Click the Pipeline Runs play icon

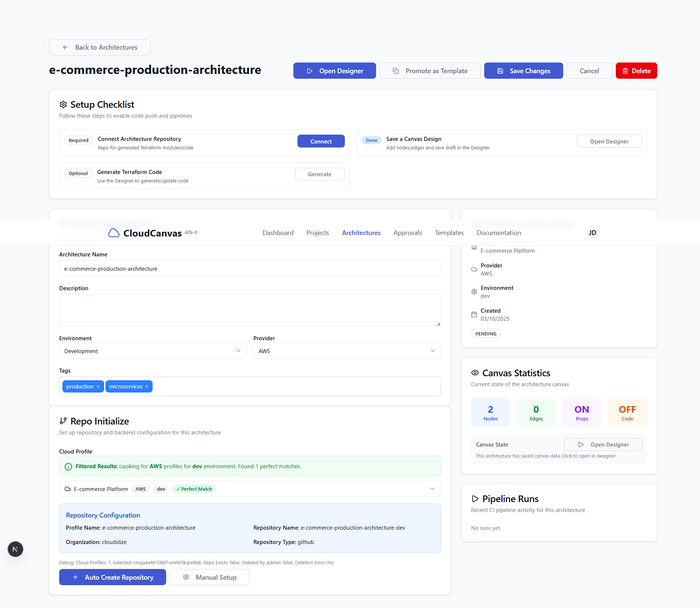475,499
